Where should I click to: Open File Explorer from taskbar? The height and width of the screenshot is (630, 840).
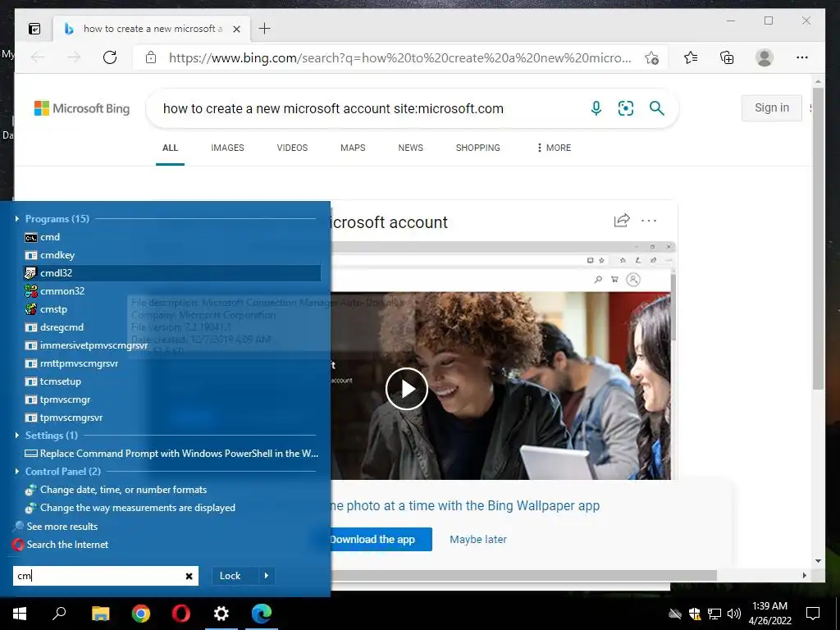click(100, 614)
